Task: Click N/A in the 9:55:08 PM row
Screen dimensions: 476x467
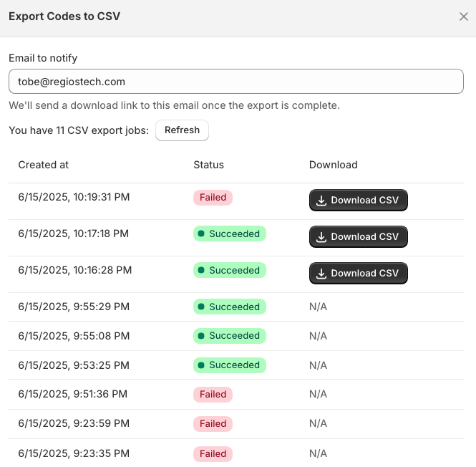Action: pyautogui.click(x=318, y=336)
